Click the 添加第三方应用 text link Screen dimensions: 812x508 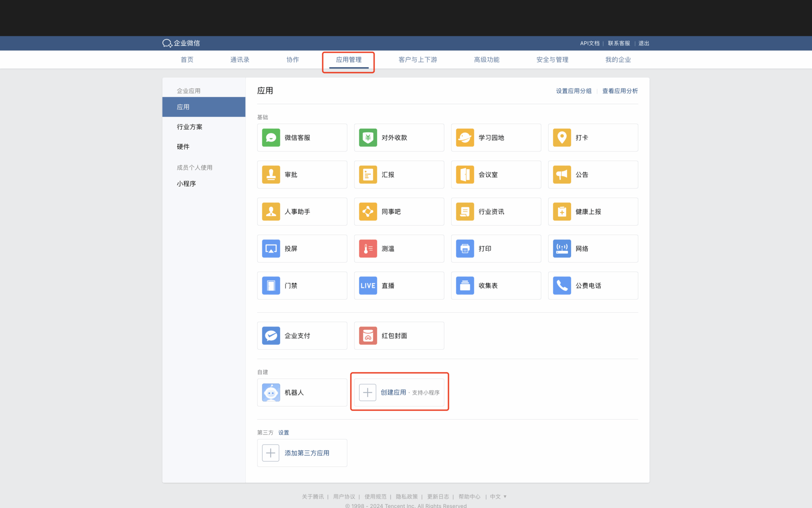pos(307,453)
